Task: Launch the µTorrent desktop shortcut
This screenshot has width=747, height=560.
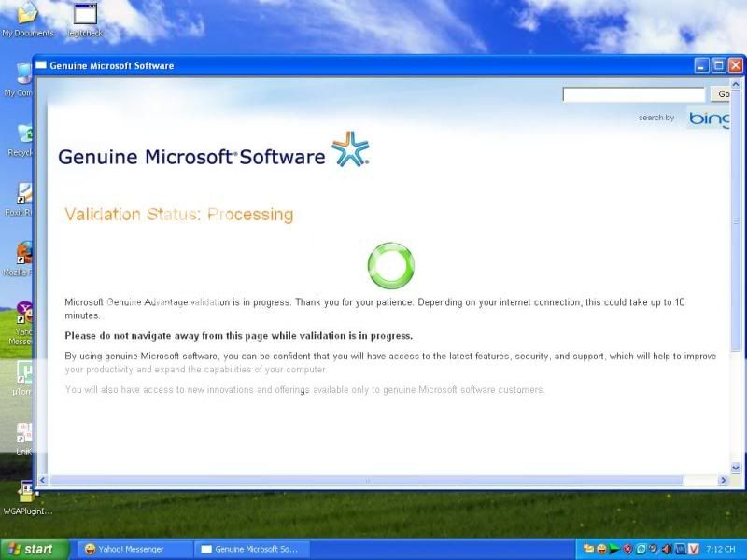Action: (x=22, y=379)
